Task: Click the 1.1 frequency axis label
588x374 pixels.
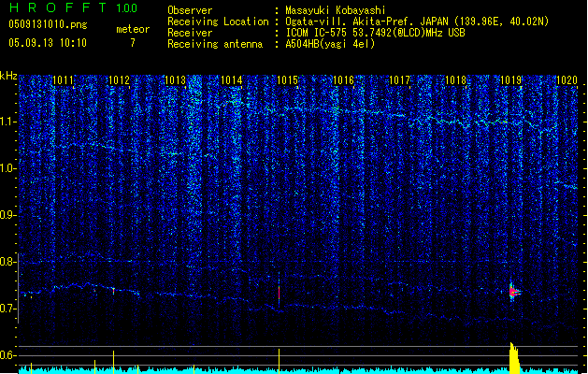Action: pyautogui.click(x=8, y=122)
